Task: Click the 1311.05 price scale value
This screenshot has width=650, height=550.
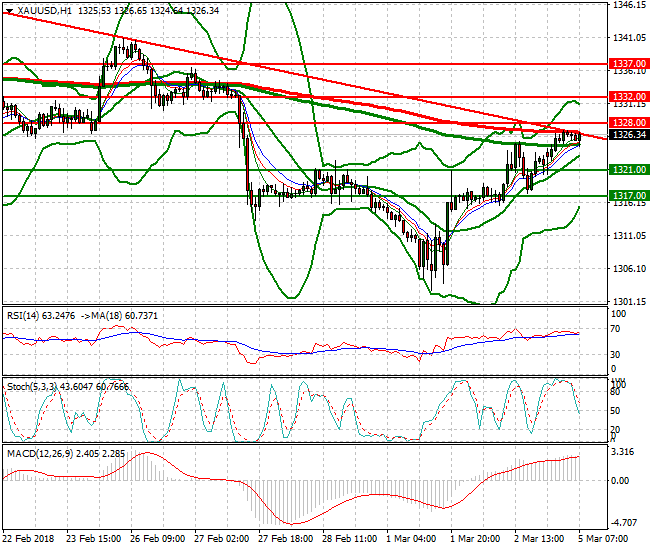Action: click(629, 235)
